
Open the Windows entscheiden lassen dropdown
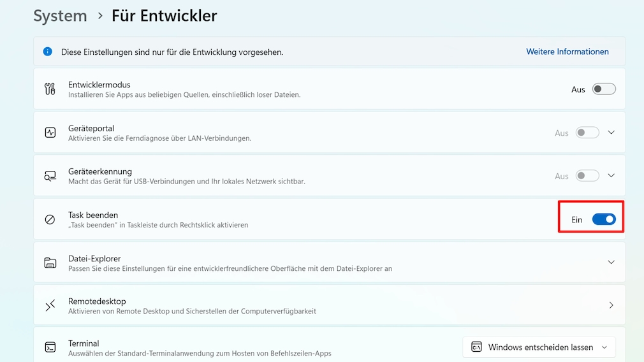(539, 347)
